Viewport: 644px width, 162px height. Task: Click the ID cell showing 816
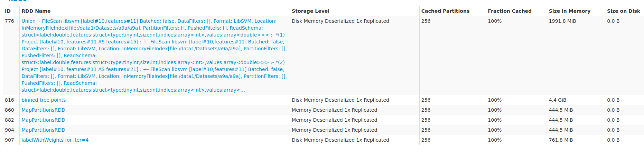(x=10, y=100)
